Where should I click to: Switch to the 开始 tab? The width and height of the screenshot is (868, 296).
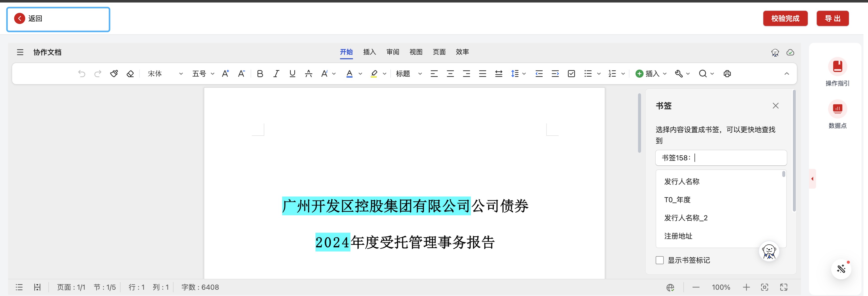click(346, 52)
